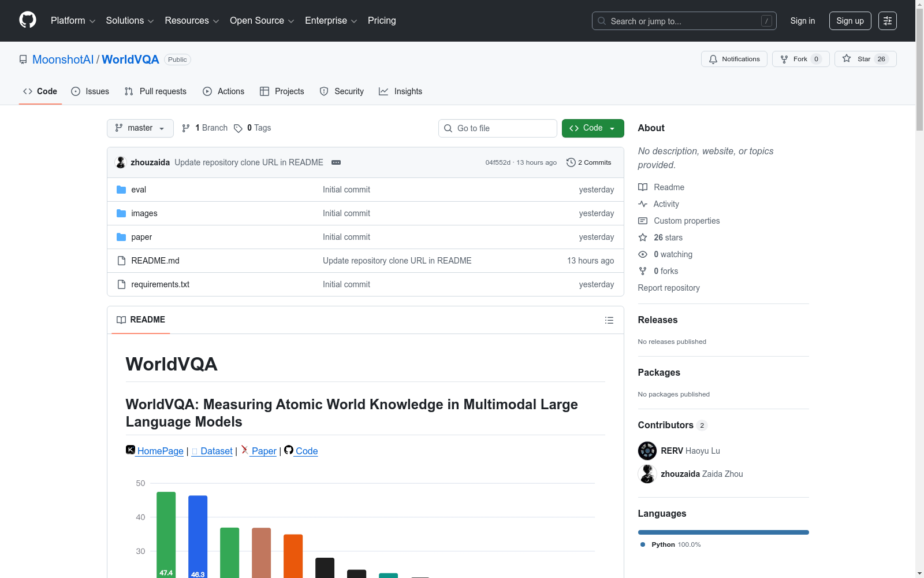This screenshot has height=578, width=924.
Task: Click the requirements.txt file icon
Action: [121, 284]
